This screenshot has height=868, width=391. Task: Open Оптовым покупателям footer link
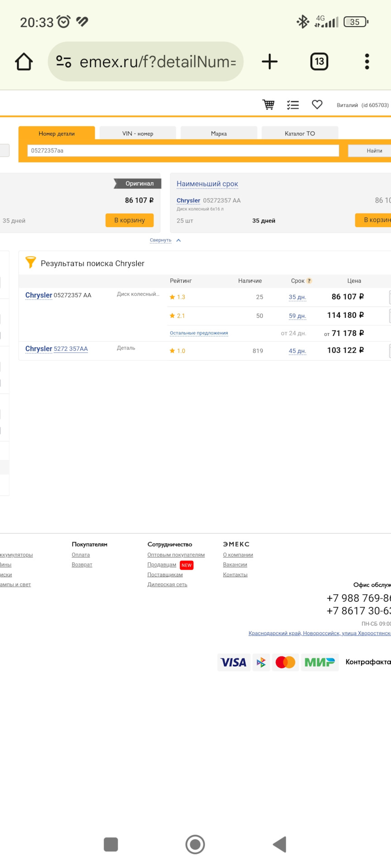point(176,555)
